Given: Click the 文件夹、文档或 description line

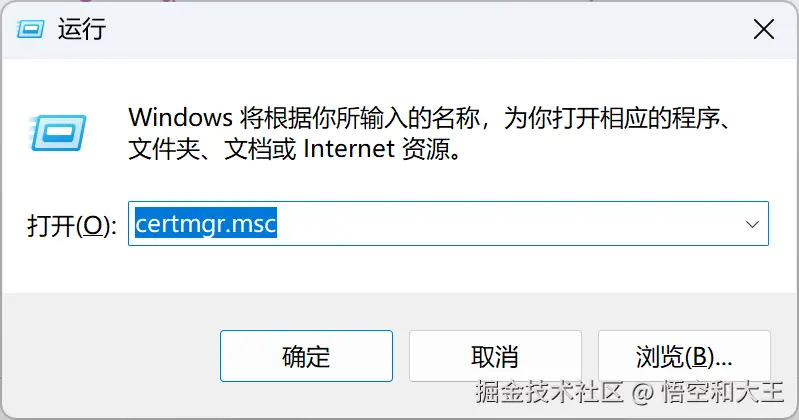Looking at the screenshot, I should (211, 149).
